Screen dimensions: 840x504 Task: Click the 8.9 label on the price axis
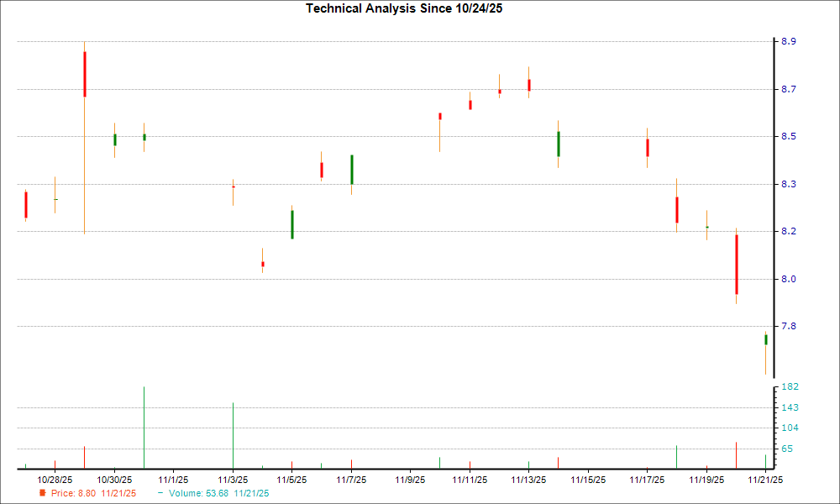(x=788, y=39)
